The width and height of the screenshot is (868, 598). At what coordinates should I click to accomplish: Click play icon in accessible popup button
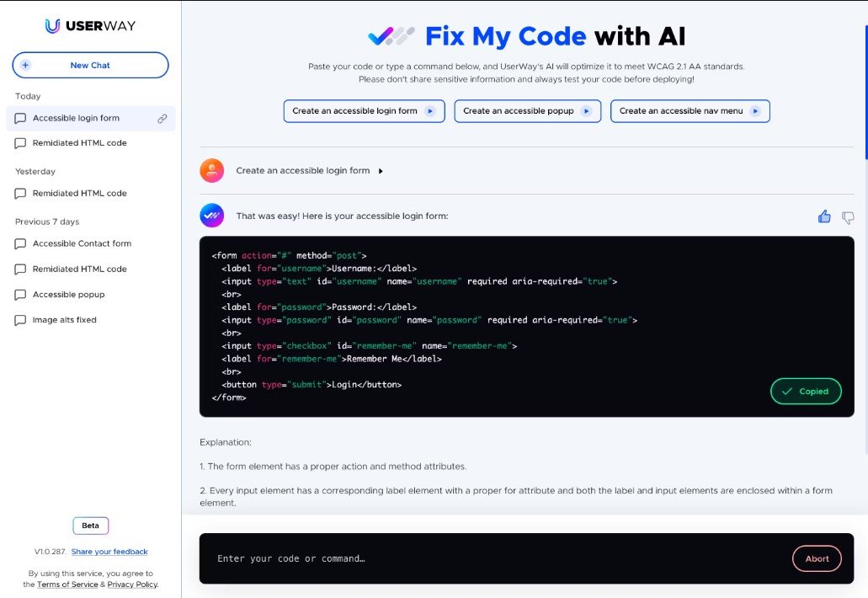[586, 111]
